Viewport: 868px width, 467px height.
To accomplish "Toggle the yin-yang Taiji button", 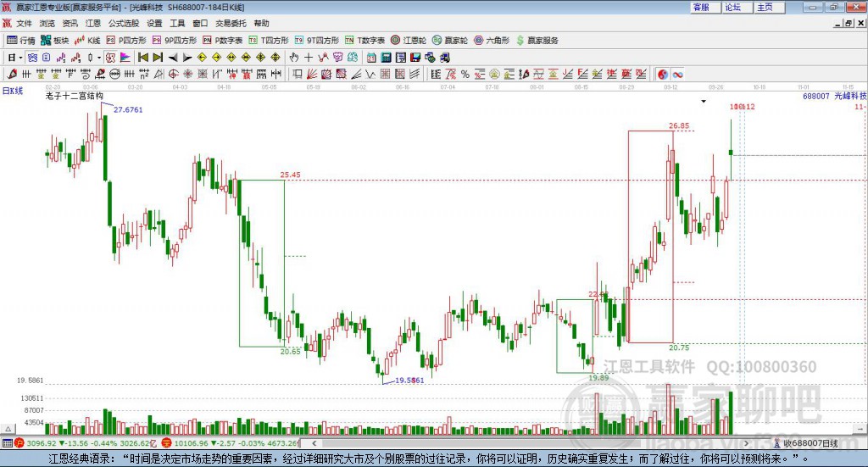I will click(x=663, y=74).
